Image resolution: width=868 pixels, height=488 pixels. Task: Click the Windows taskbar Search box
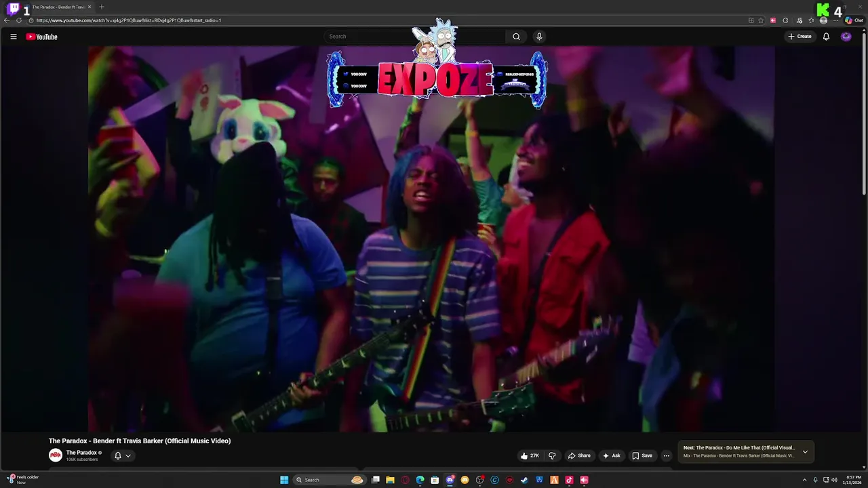(330, 480)
